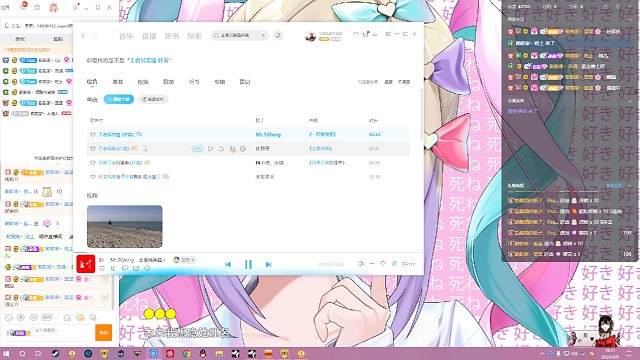640x360 pixels.
Task: Focus the chat message input in live window
Action: pyautogui.click(x=63, y=333)
